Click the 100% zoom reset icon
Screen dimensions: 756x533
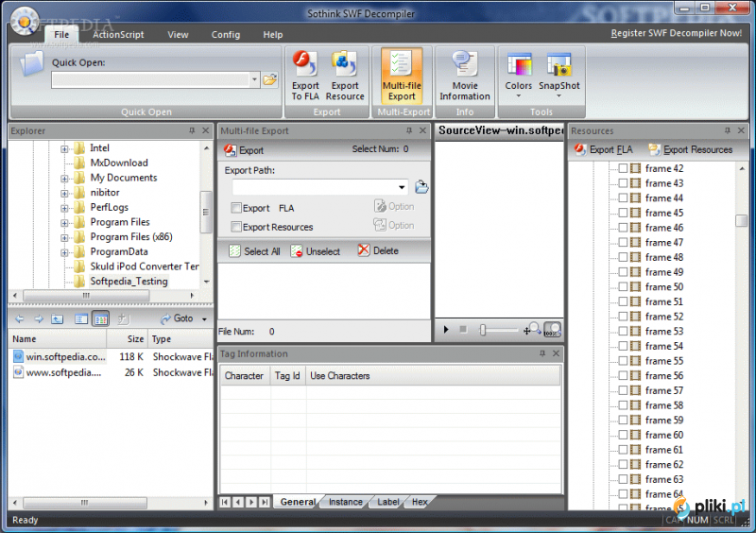(553, 330)
